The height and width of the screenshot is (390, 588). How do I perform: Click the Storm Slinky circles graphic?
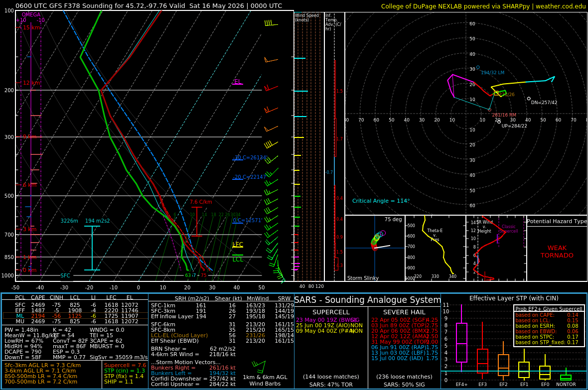point(378,240)
